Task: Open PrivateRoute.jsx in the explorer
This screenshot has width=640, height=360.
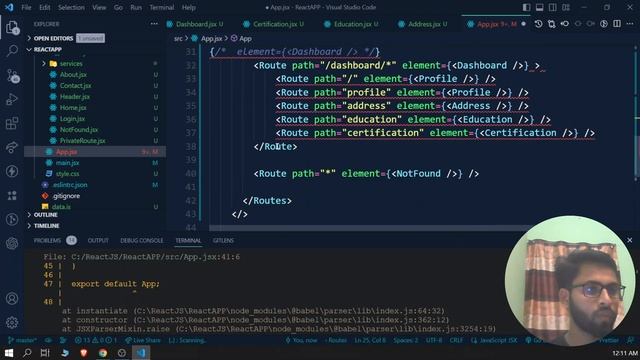Action: click(82, 141)
